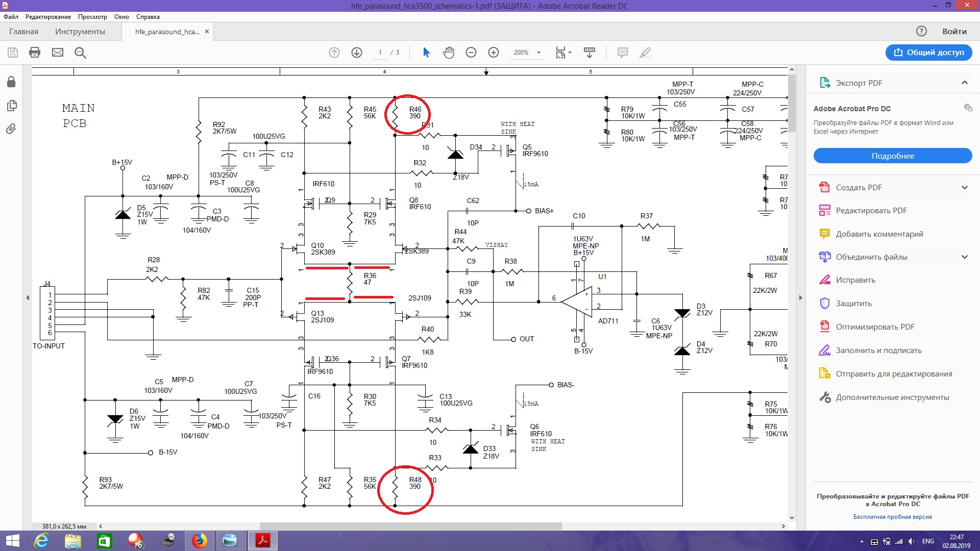Select the arrow Selection tool

pyautogui.click(x=427, y=53)
